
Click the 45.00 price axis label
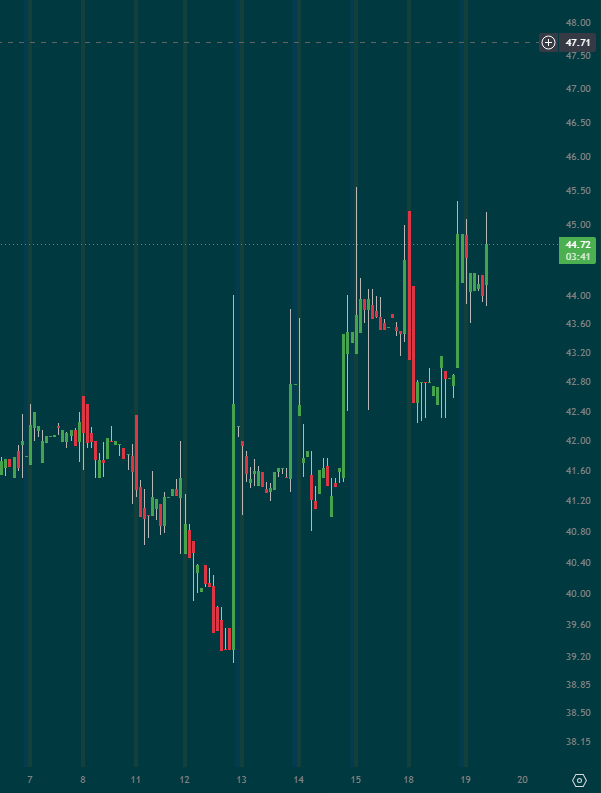tap(578, 225)
